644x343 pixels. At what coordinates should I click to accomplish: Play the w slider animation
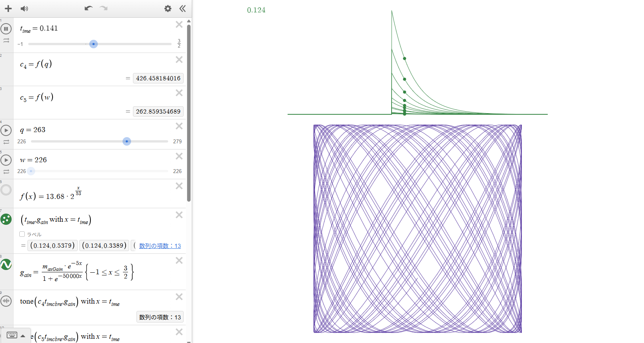click(x=6, y=160)
